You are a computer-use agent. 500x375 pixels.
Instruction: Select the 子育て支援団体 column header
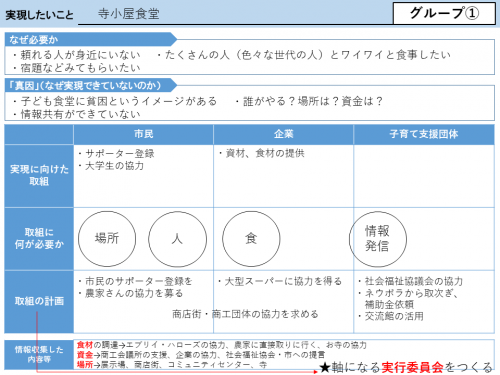(x=424, y=134)
